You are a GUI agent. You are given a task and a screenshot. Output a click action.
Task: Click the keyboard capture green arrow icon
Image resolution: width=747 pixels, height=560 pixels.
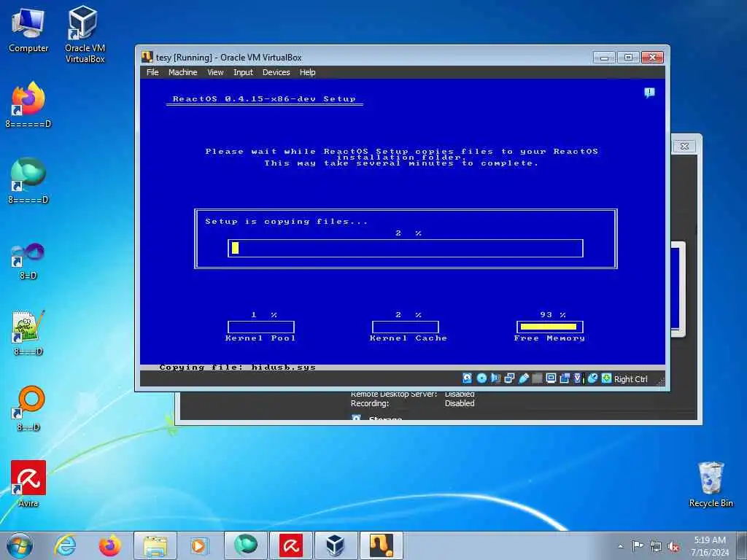[x=606, y=378]
